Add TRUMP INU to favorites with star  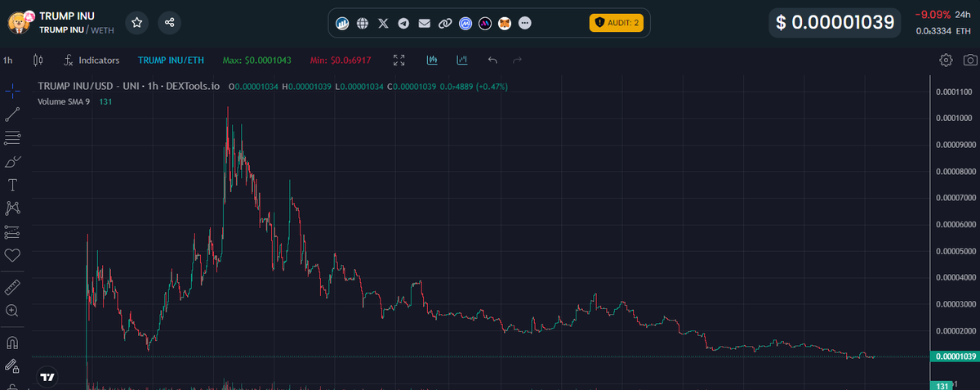[x=137, y=23]
